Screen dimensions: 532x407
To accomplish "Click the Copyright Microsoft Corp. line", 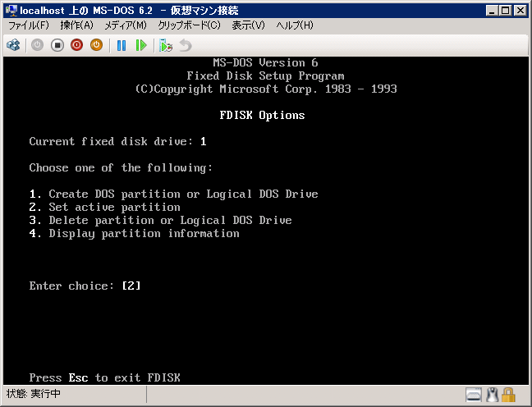I will point(266,89).
